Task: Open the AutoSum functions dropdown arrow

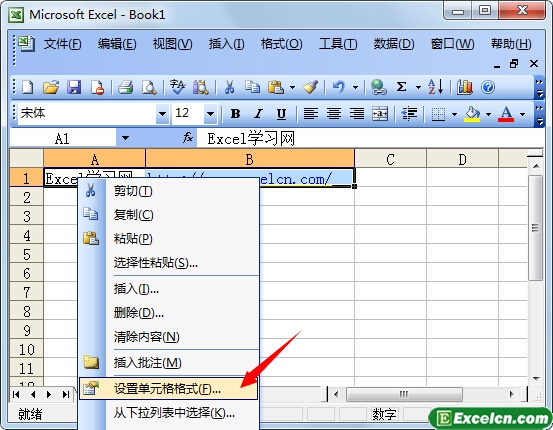Action: [418, 87]
